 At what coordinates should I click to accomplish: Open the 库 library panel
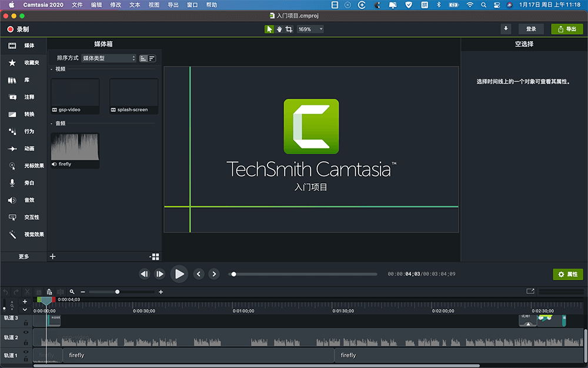(22, 80)
